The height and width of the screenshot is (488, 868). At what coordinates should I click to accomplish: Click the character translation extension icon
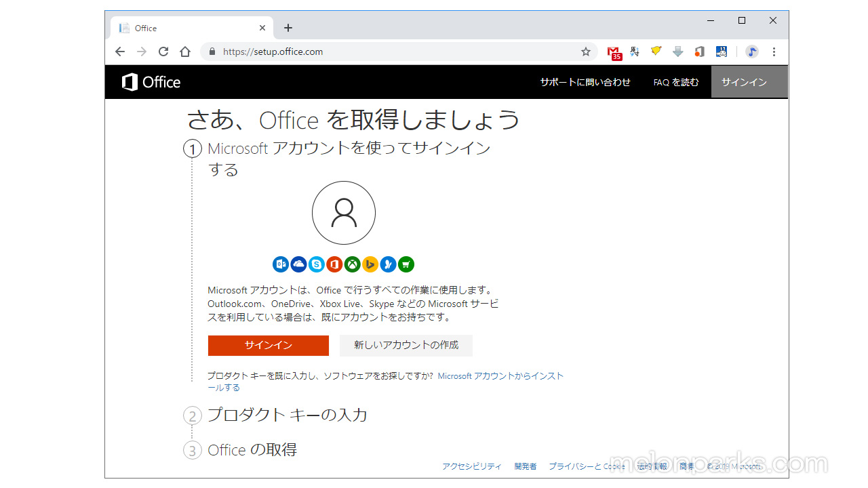click(635, 52)
